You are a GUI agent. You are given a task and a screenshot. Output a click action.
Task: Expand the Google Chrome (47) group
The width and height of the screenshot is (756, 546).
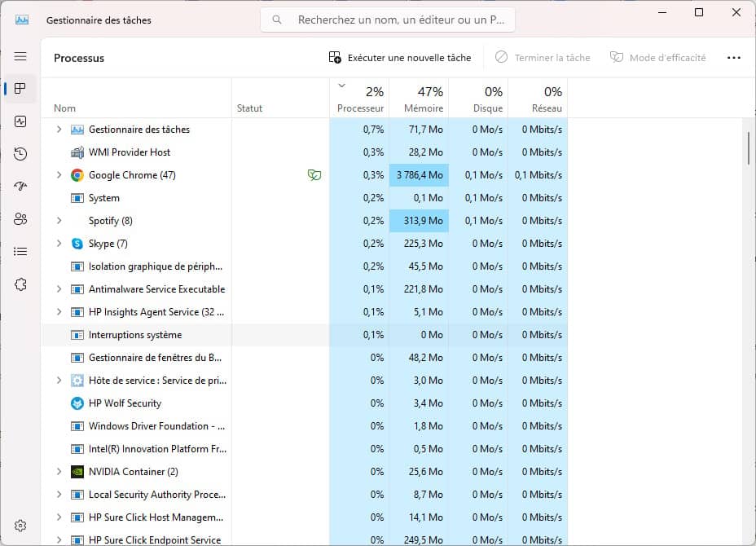(59, 175)
